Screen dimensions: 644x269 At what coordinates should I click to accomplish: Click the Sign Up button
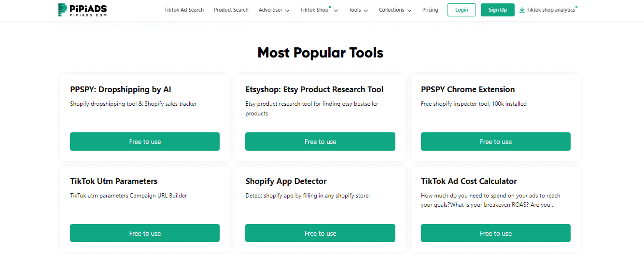498,10
